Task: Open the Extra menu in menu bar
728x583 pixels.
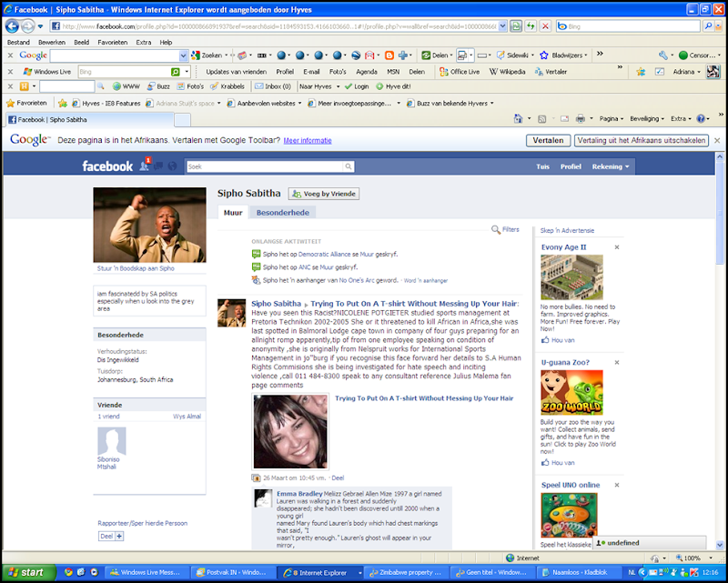Action: [144, 42]
